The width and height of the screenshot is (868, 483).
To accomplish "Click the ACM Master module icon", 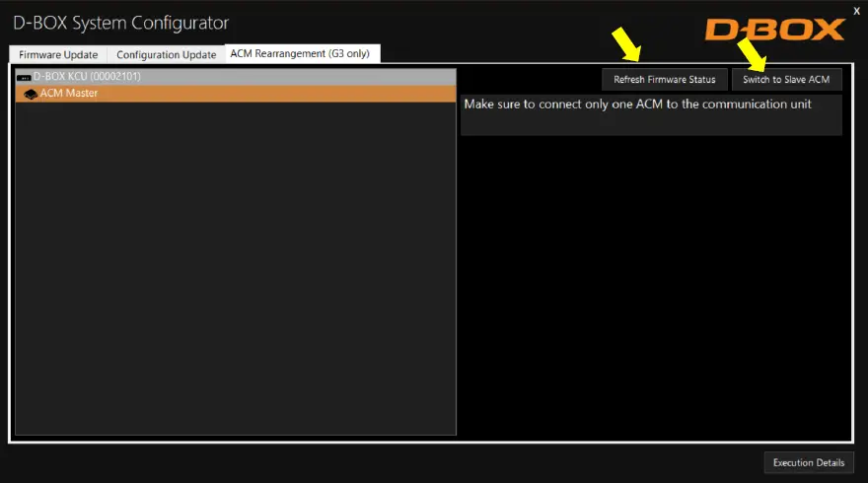I will tap(31, 94).
